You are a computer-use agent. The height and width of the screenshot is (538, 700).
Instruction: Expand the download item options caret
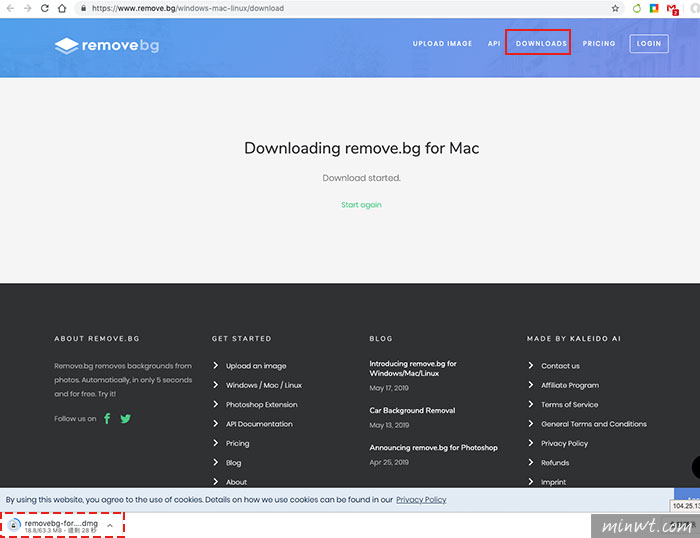tap(110, 525)
